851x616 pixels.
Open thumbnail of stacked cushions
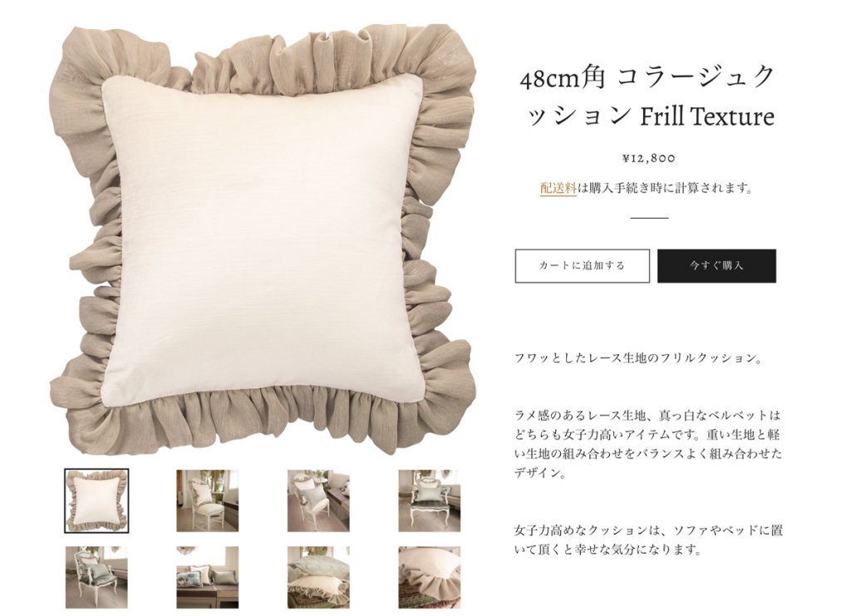pyautogui.click(x=318, y=577)
